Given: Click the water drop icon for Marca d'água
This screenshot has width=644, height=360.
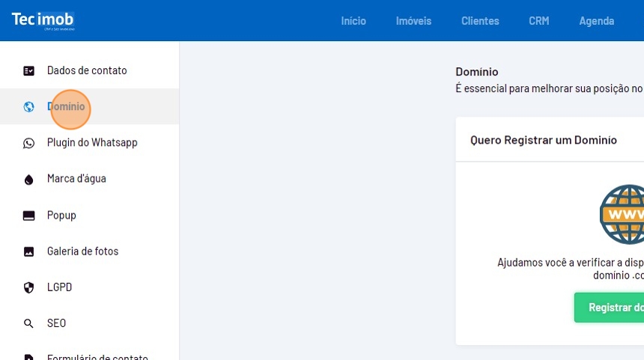Looking at the screenshot, I should point(29,180).
